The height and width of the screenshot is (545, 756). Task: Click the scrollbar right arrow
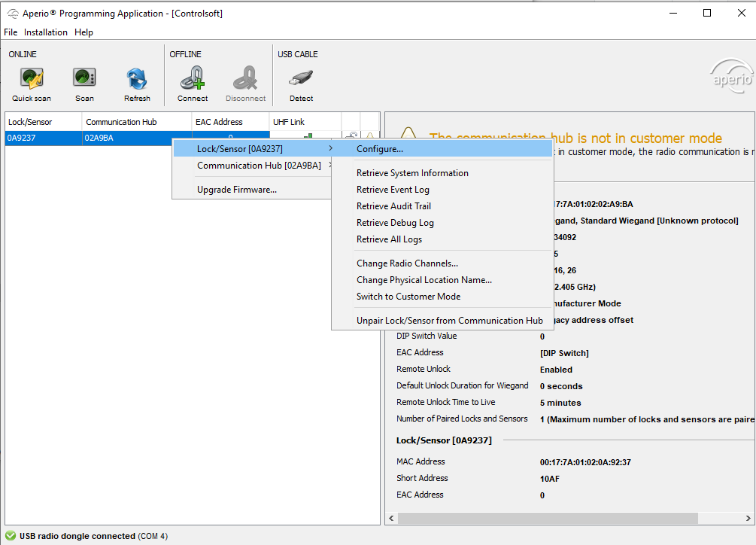click(748, 518)
